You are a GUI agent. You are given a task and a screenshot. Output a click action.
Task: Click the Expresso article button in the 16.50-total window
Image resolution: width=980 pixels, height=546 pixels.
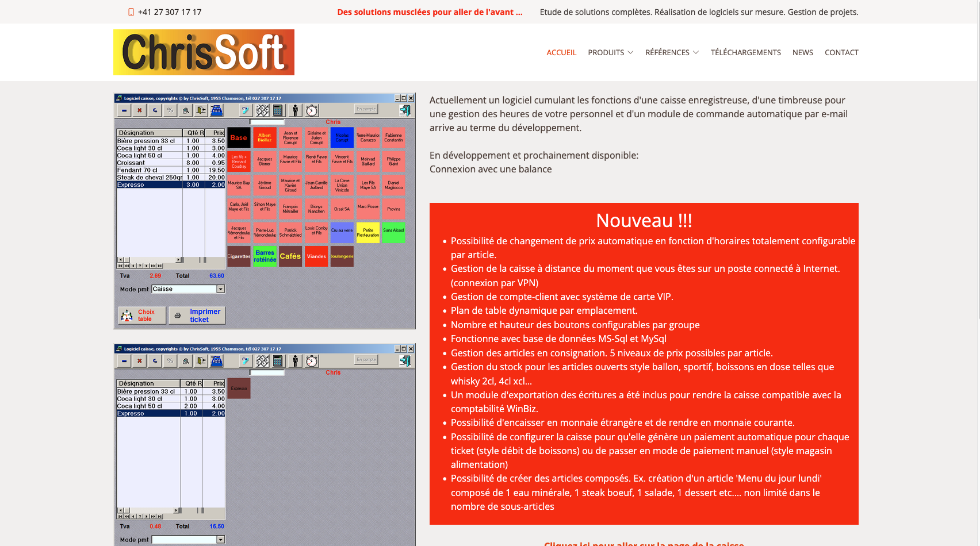click(239, 389)
